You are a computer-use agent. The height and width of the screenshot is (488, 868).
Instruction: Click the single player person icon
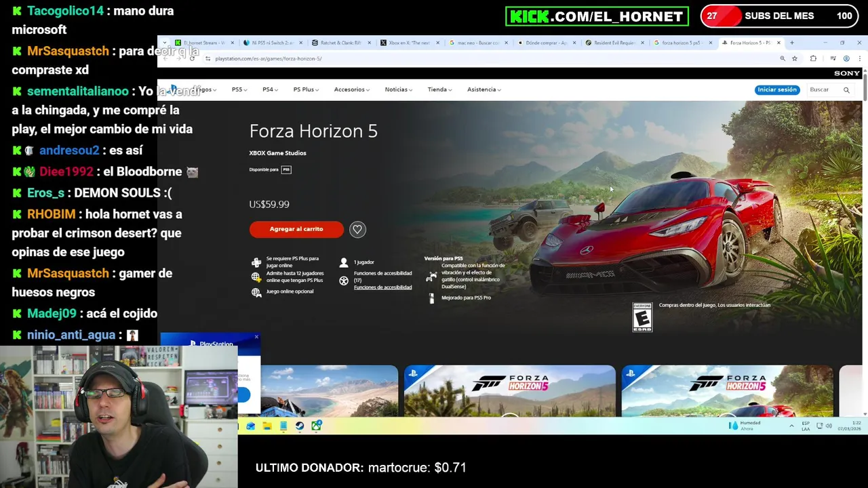pos(344,262)
